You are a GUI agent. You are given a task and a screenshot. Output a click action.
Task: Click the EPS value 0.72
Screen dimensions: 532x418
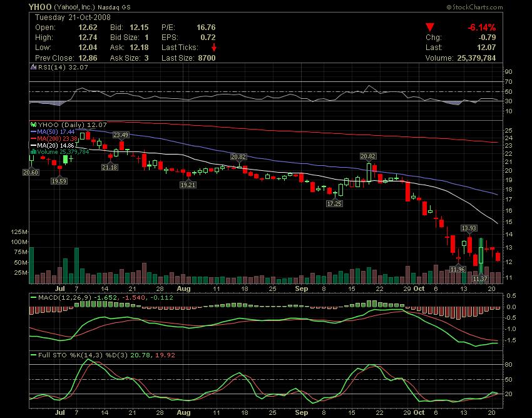click(208, 38)
